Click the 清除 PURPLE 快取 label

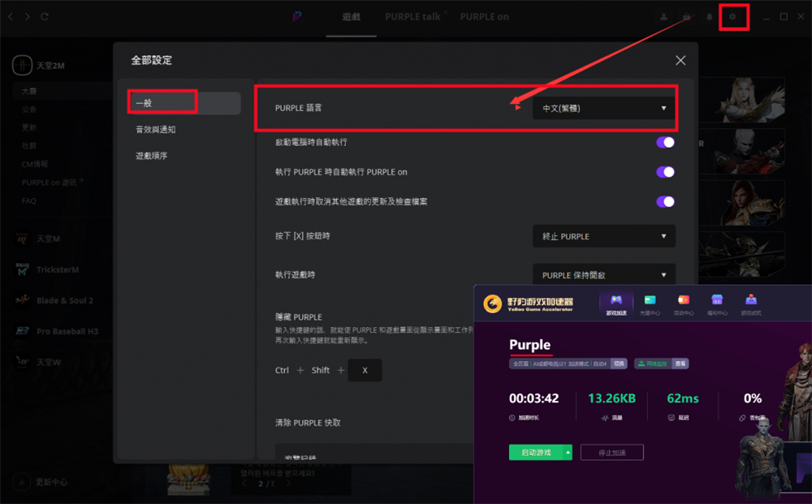[308, 423]
